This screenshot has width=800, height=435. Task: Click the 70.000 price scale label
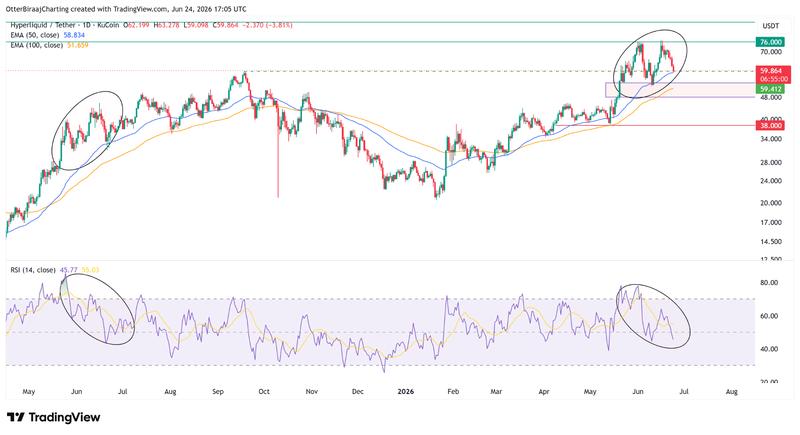click(770, 52)
